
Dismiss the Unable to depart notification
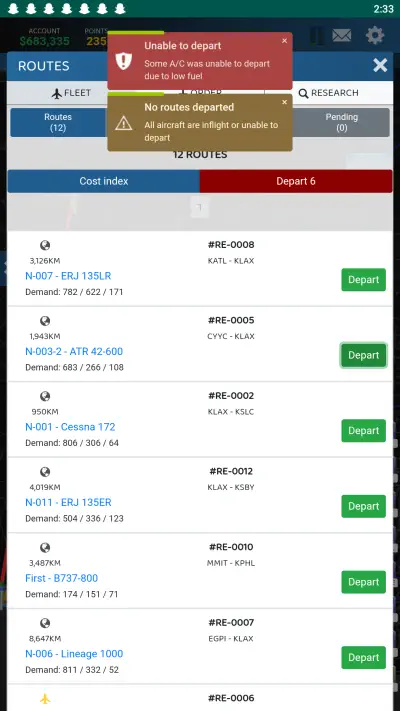(284, 41)
